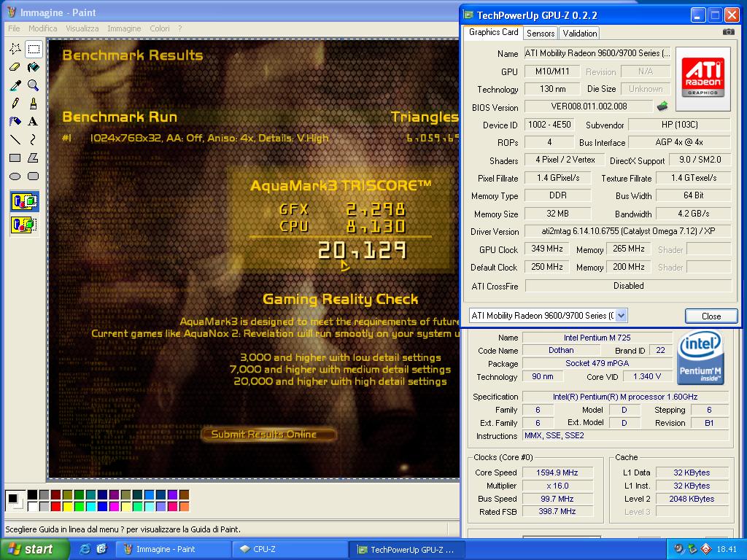Click the Intel Pentium M logo in CPU-Z
The image size is (747, 560).
click(700, 357)
